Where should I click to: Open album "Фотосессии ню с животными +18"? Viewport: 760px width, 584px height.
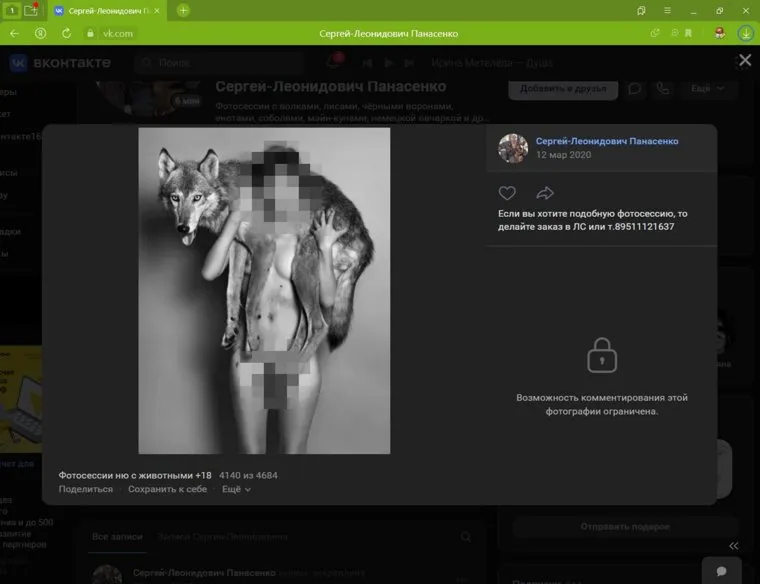(x=135, y=475)
